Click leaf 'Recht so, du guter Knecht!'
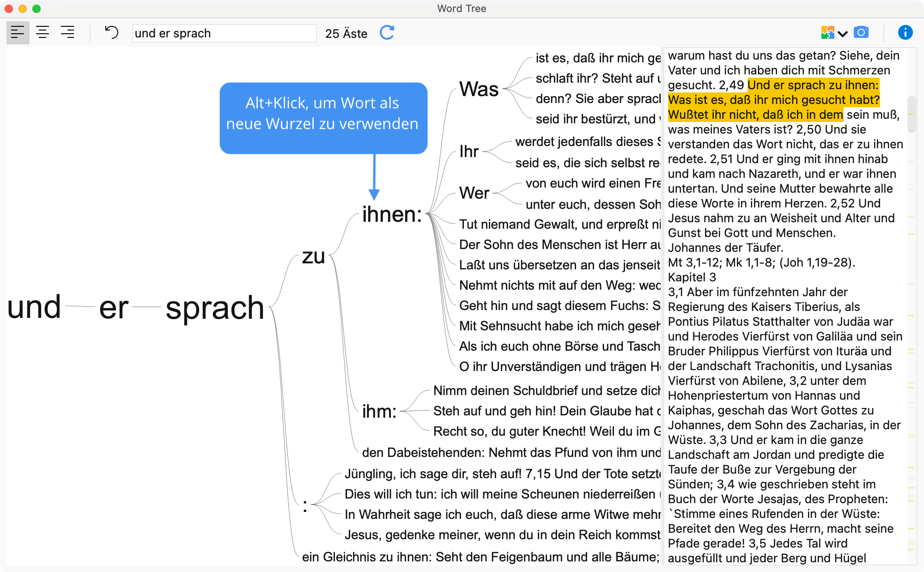The image size is (924, 572). pos(547,432)
